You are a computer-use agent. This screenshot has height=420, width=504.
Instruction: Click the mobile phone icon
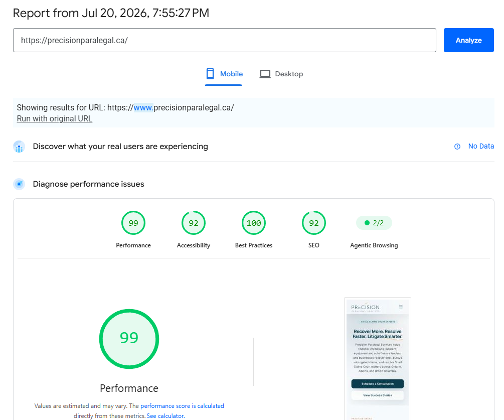[x=210, y=74]
